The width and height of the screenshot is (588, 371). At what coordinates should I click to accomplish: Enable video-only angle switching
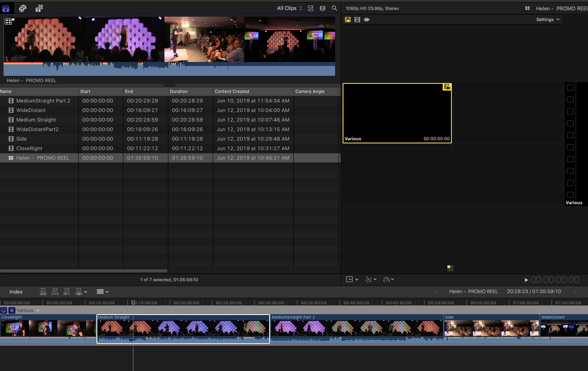(x=357, y=19)
